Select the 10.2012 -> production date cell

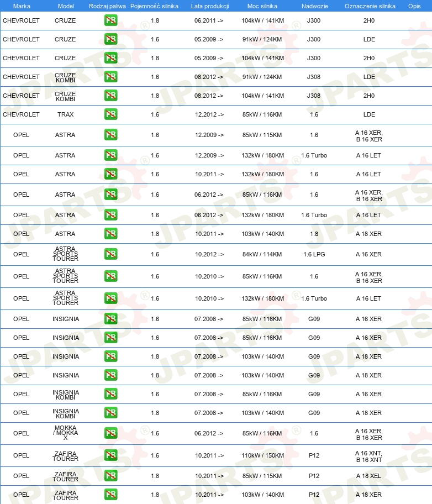(209, 254)
